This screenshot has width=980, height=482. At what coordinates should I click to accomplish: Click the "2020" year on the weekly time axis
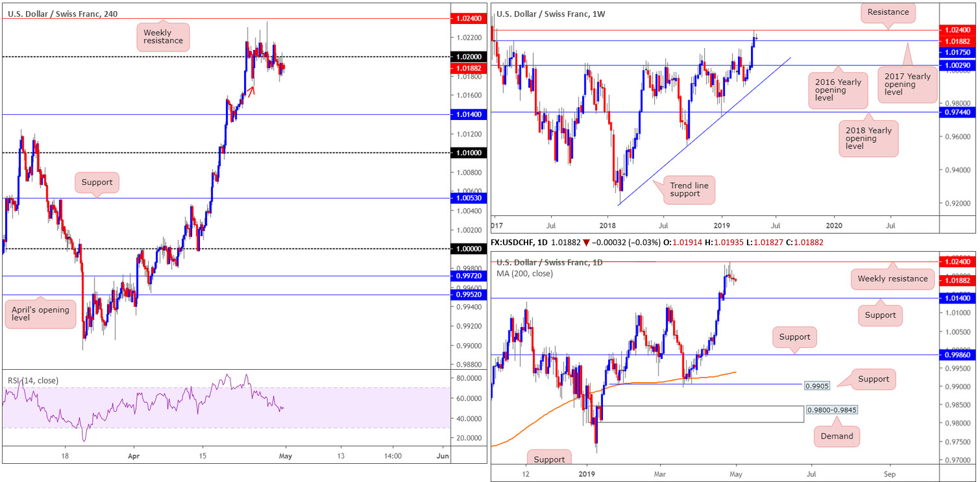(x=834, y=226)
